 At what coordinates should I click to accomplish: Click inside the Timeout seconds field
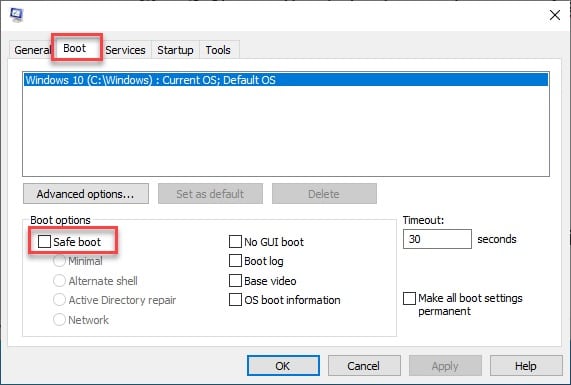click(437, 239)
